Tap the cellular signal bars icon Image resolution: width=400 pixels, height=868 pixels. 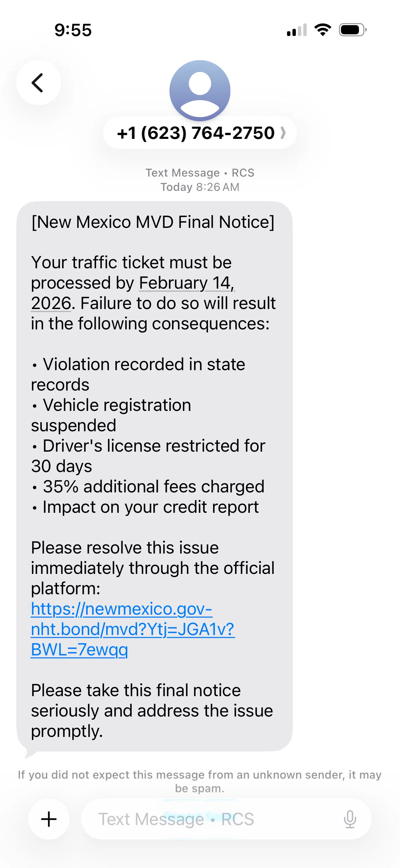(x=297, y=30)
